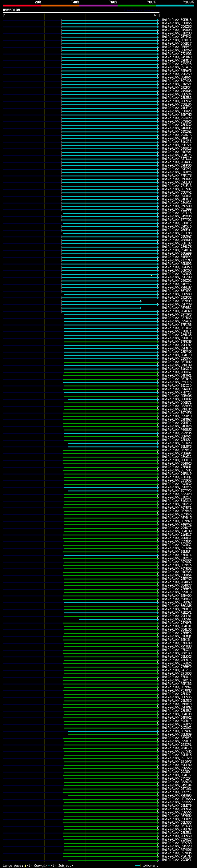Select hit UniRef100_B6TQR2
Image resolution: width=197 pixels, height=868 pixels.
[x=176, y=291]
